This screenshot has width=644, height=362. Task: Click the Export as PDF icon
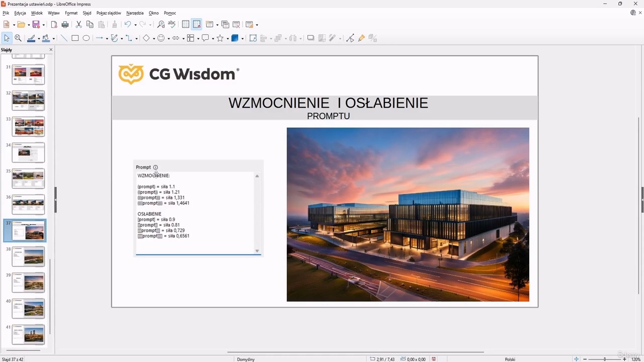pos(54,25)
